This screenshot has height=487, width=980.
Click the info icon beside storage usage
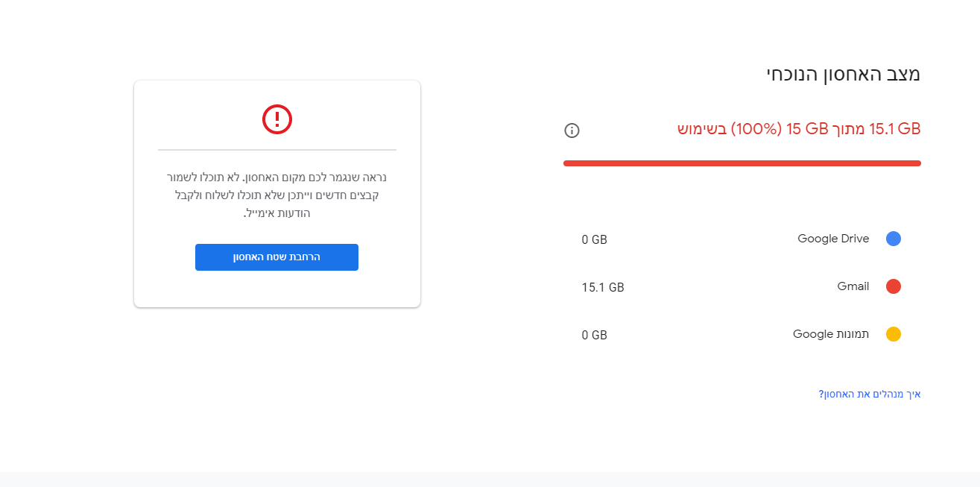(572, 131)
